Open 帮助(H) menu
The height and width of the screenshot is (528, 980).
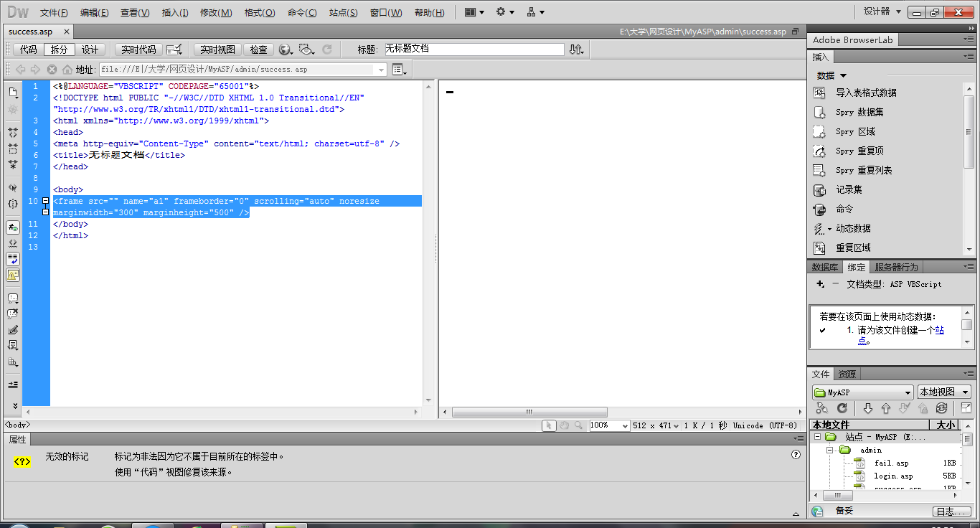point(429,12)
